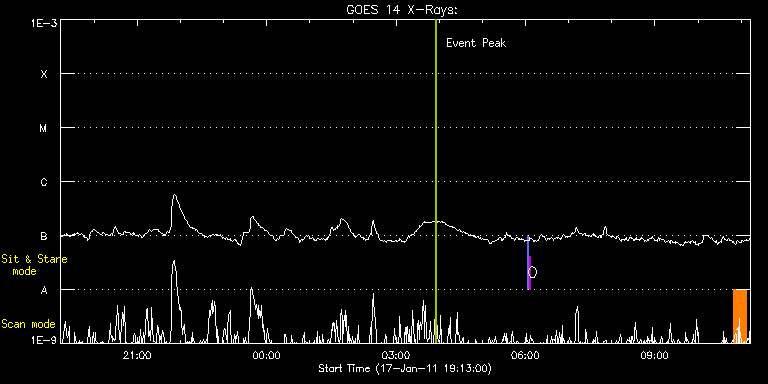
Task: Click the 1E-3 top axis value
Action: [43, 22]
